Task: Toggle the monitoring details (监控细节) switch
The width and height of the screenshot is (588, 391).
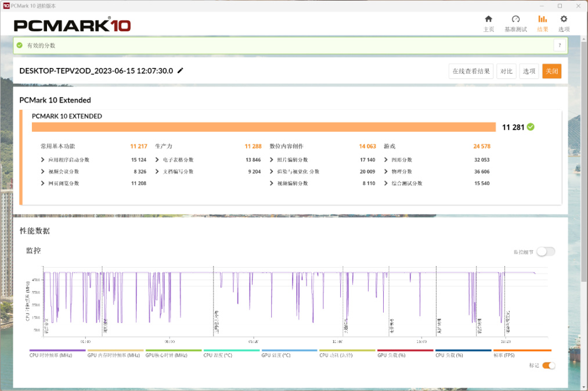Action: coord(546,252)
